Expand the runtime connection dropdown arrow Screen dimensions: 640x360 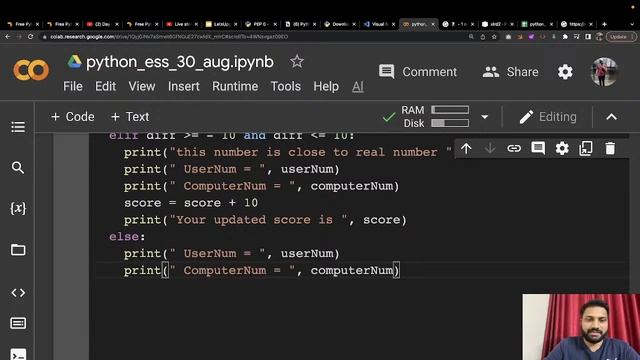pyautogui.click(x=484, y=117)
